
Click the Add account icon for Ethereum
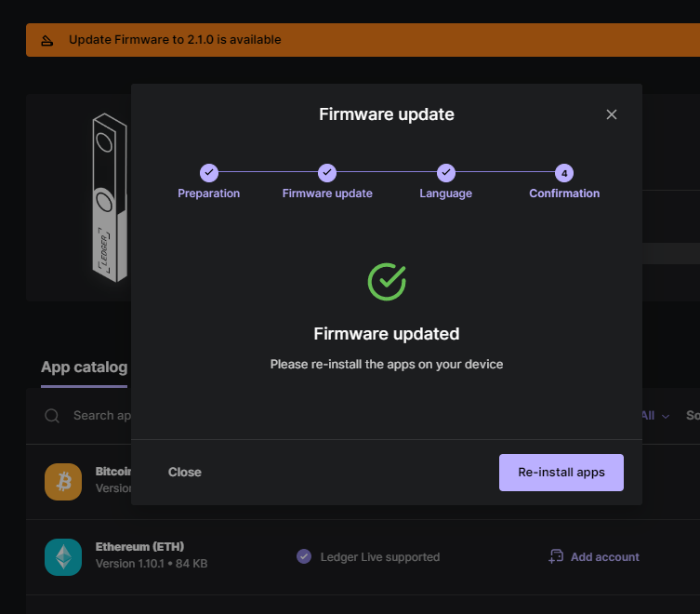[556, 556]
